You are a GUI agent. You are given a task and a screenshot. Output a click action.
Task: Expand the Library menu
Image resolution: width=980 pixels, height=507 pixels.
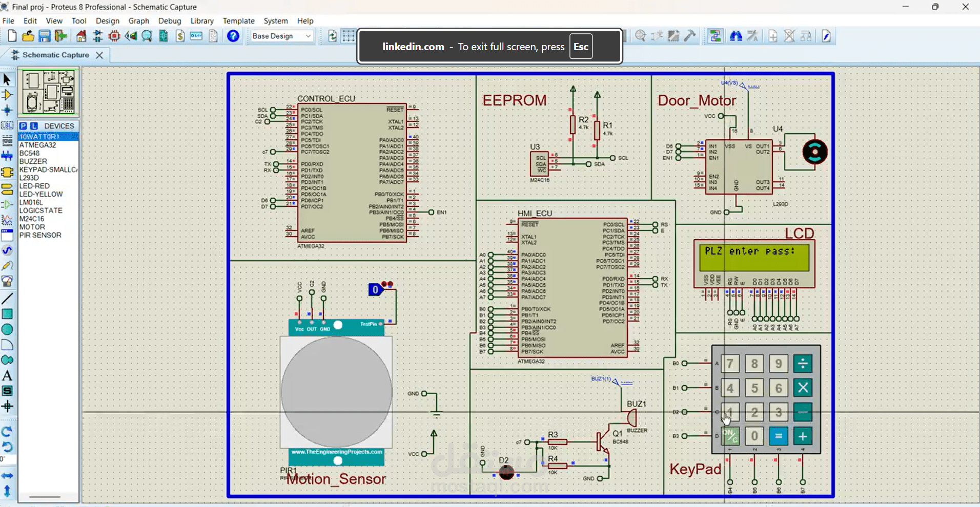(x=201, y=21)
